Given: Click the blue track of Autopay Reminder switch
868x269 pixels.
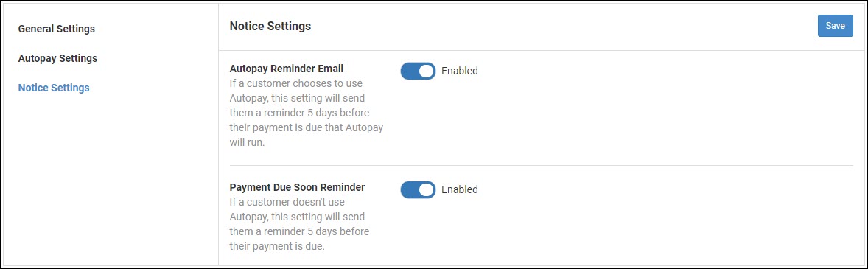Looking at the screenshot, I should [409, 71].
